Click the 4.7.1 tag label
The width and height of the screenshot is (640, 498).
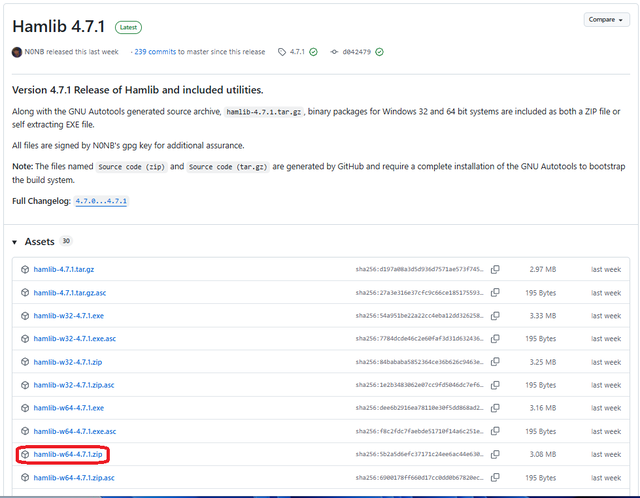pyautogui.click(x=297, y=52)
